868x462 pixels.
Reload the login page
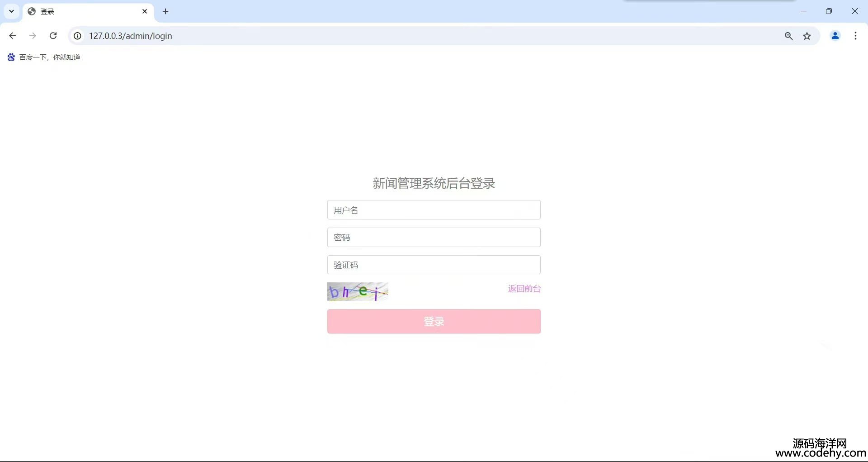(53, 36)
